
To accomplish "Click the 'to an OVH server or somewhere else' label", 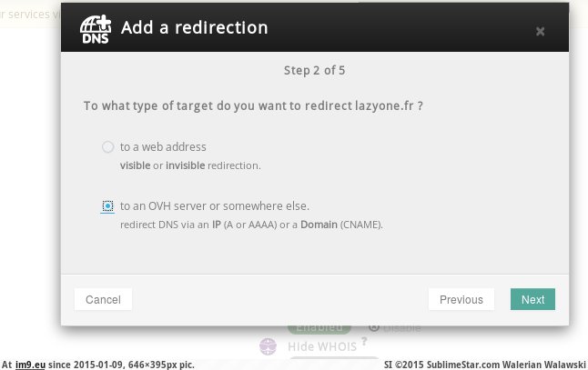I will point(215,205).
